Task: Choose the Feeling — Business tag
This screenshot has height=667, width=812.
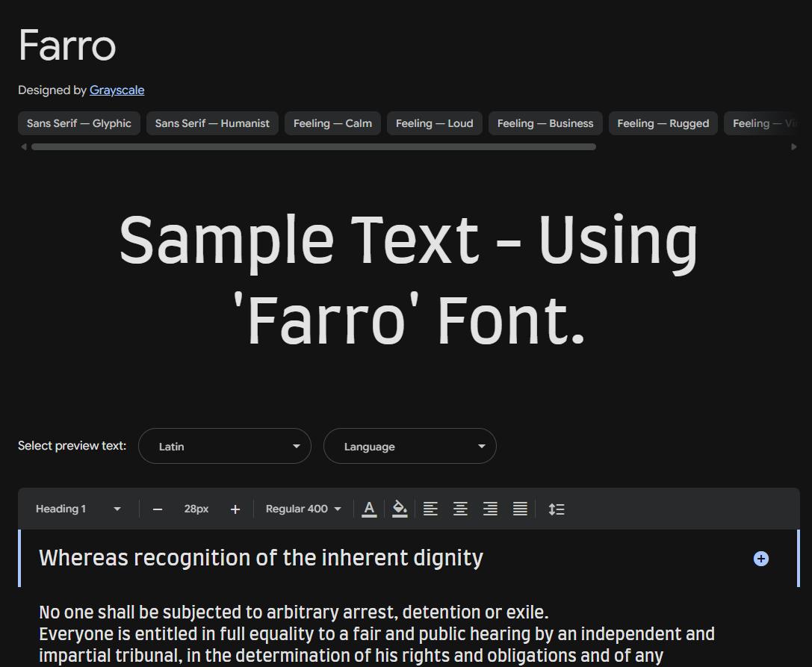Action: 545,123
